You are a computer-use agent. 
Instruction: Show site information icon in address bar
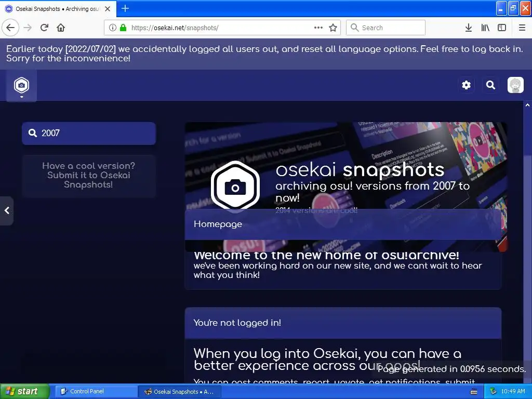click(113, 28)
